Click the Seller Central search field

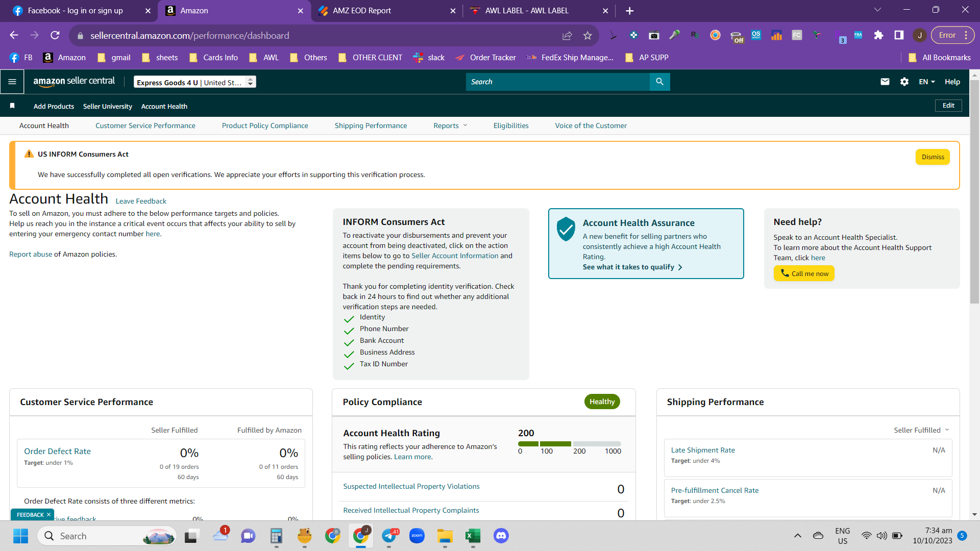point(558,82)
